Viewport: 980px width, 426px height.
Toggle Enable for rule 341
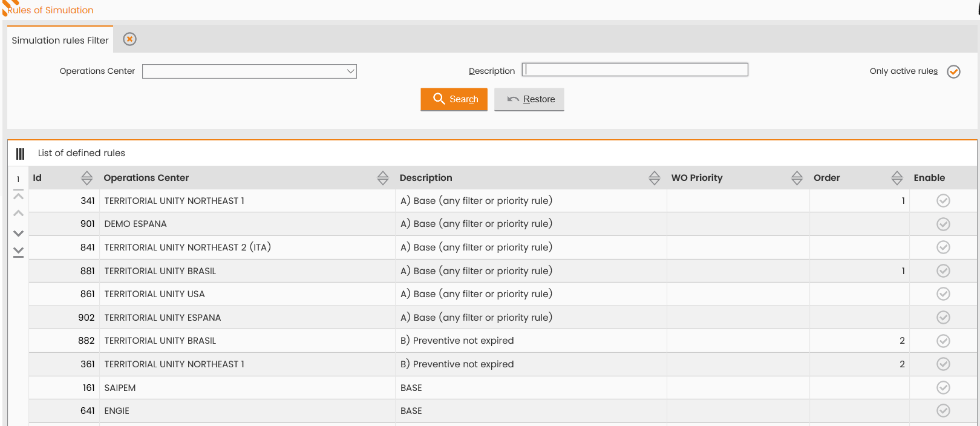tap(943, 201)
